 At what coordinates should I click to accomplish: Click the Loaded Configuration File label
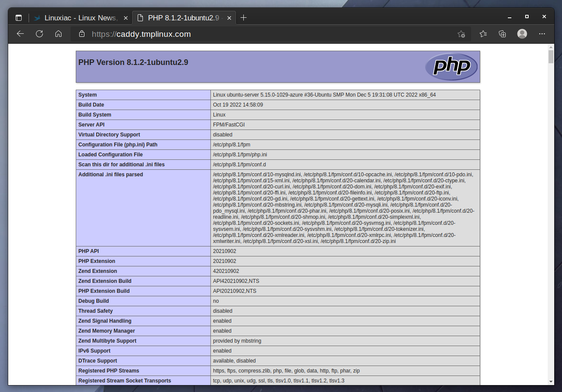tap(110, 155)
